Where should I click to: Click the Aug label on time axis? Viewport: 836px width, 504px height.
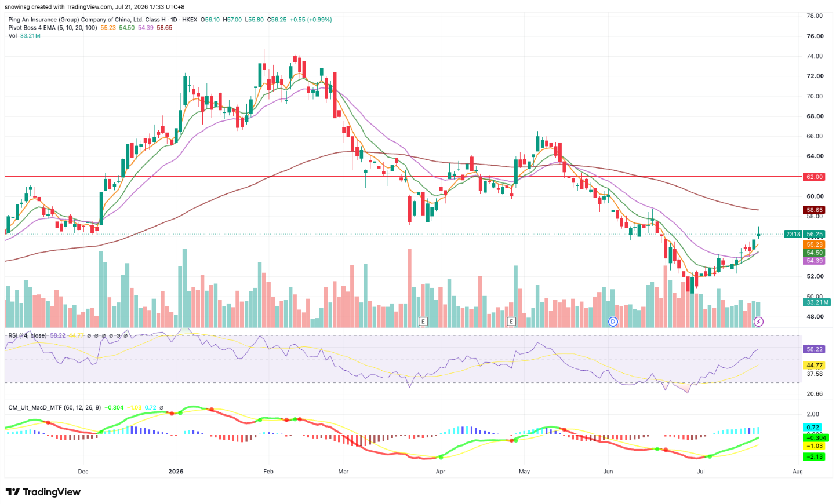[798, 472]
